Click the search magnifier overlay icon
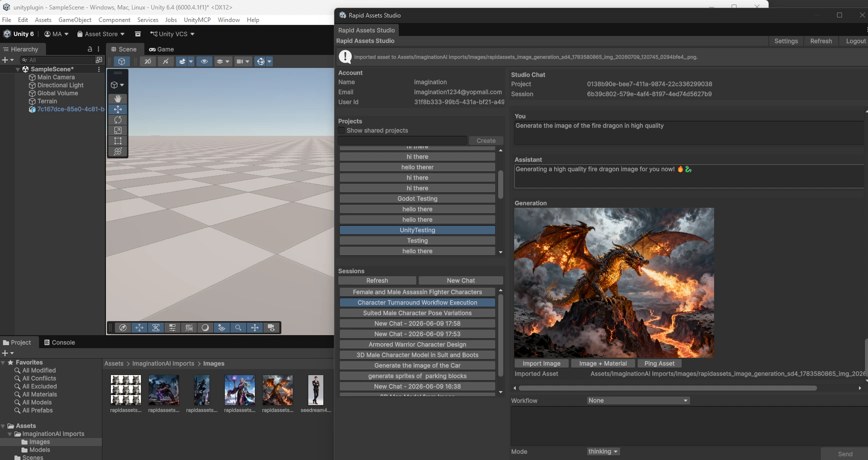The height and width of the screenshot is (460, 868). [238, 328]
